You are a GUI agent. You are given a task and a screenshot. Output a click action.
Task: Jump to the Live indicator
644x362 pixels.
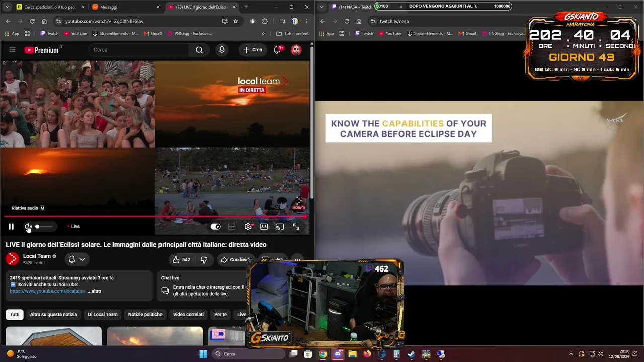click(x=74, y=226)
